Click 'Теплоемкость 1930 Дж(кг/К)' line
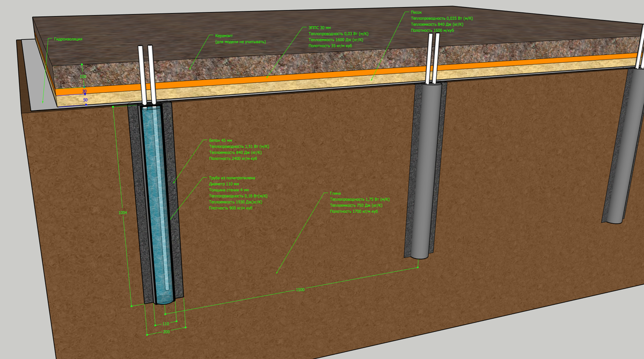The width and height of the screenshot is (644, 359). (x=236, y=202)
